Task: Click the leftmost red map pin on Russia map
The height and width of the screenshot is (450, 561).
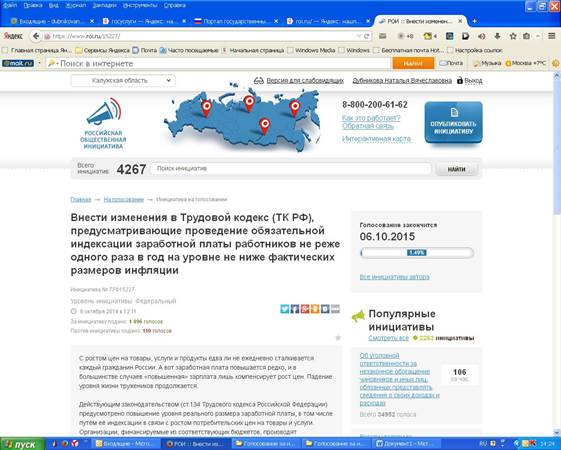Action: click(x=206, y=108)
